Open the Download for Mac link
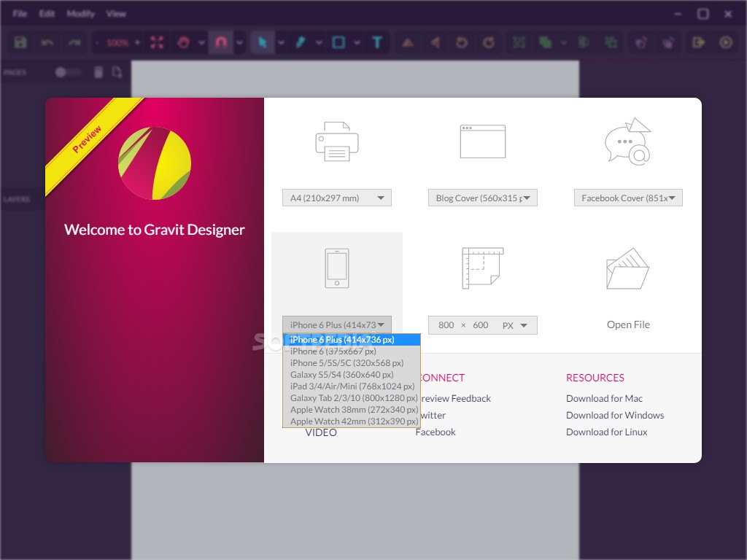The width and height of the screenshot is (747, 560). click(x=604, y=399)
